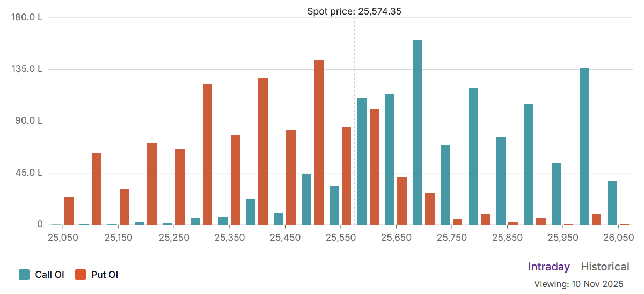
Task: Click the Viewing: 10 Nov 2025 date
Action: [x=579, y=283]
